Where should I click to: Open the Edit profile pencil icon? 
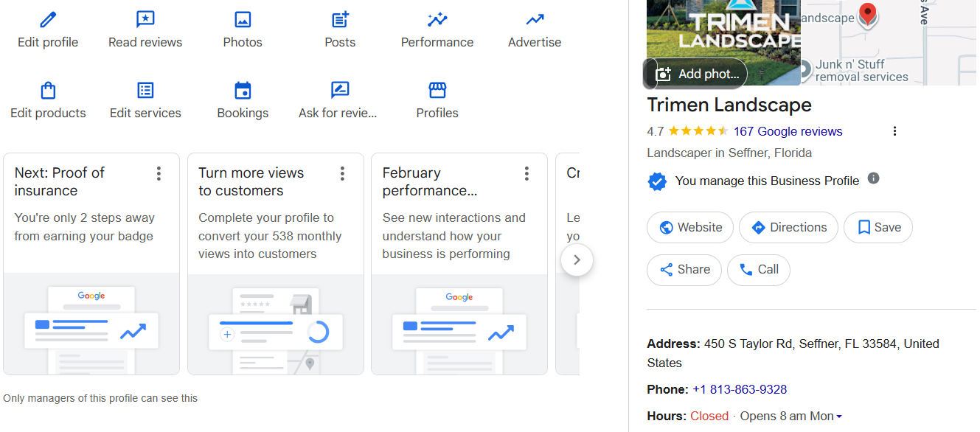click(48, 19)
